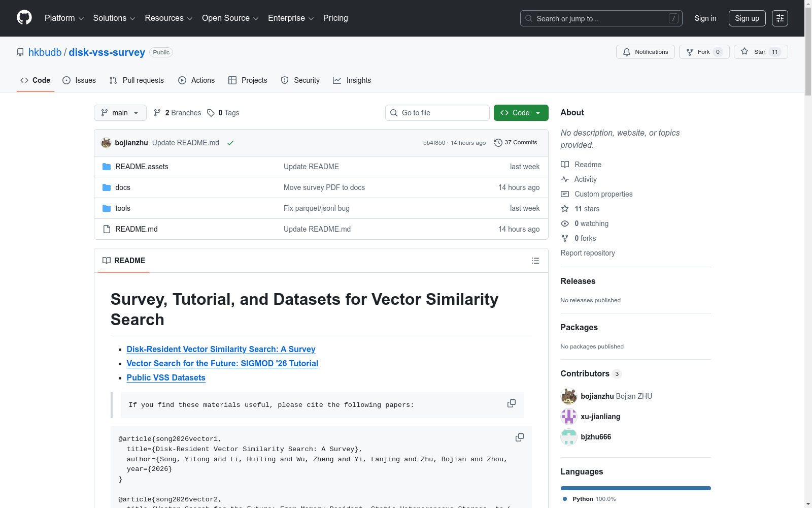Click the commit history clock icon

tap(498, 143)
